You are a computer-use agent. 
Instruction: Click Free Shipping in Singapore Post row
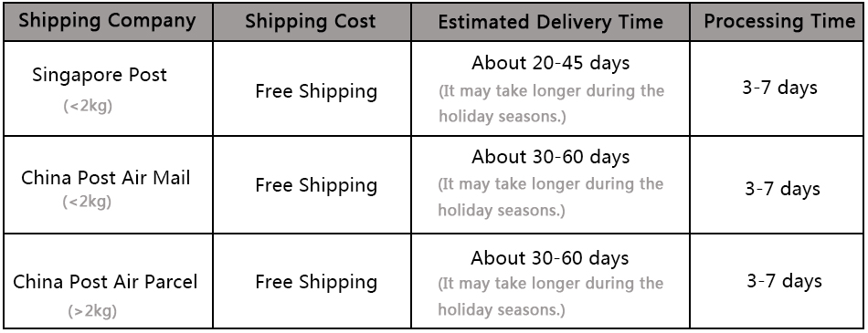tap(316, 91)
